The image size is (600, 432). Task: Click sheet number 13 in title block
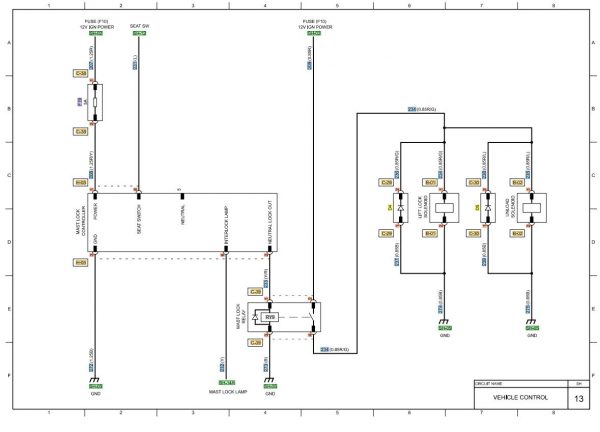tap(579, 398)
